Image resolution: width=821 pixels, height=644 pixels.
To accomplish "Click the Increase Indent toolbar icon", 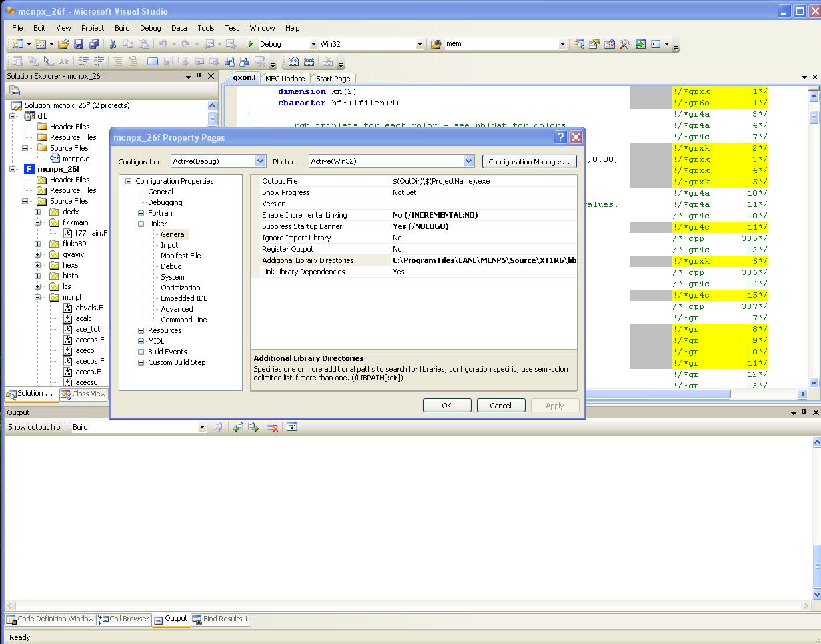I will 99,61.
